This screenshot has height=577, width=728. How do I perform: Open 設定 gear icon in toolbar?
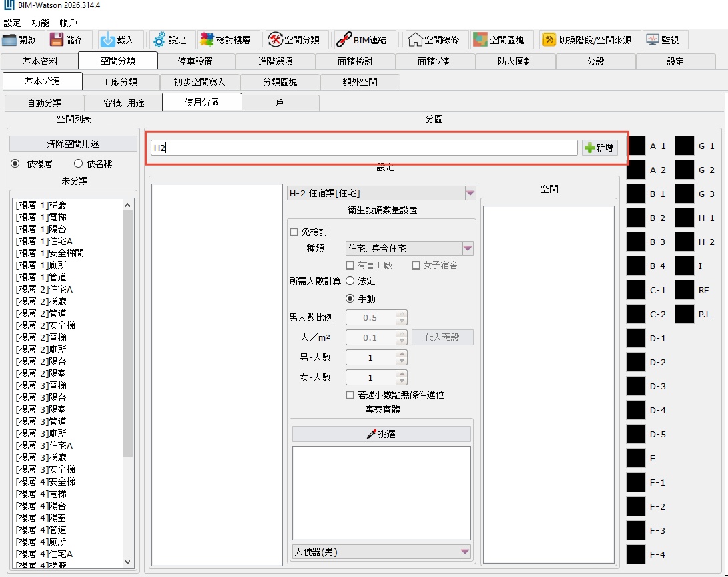coord(159,40)
